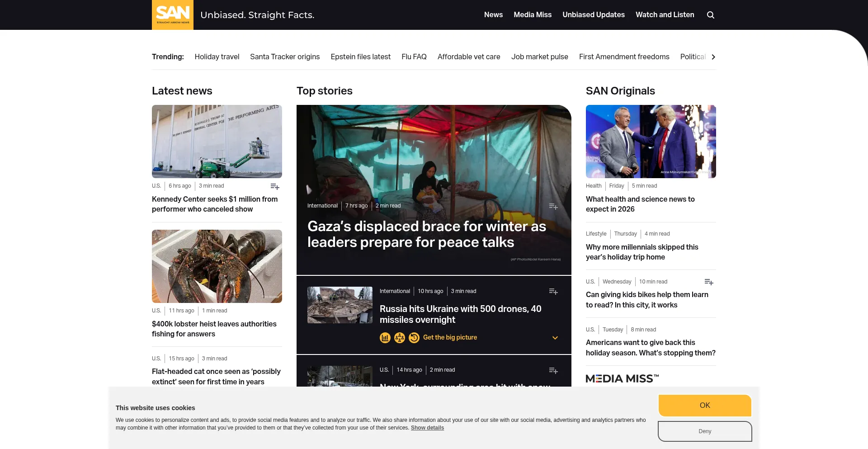Add Russia Ukraine drones story to playlist
This screenshot has width=868, height=449.
click(553, 292)
